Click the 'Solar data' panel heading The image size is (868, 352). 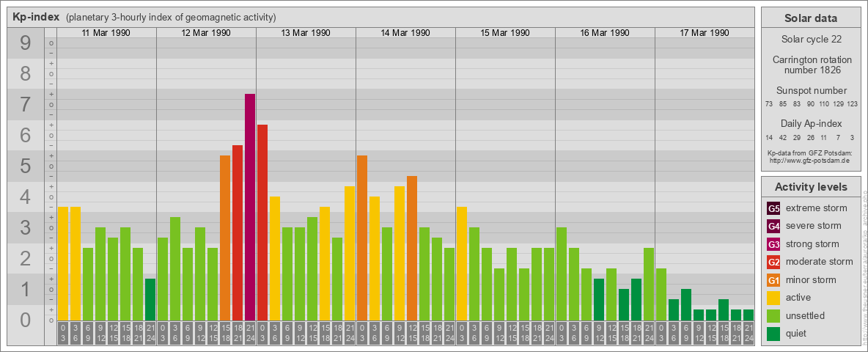[x=811, y=18]
